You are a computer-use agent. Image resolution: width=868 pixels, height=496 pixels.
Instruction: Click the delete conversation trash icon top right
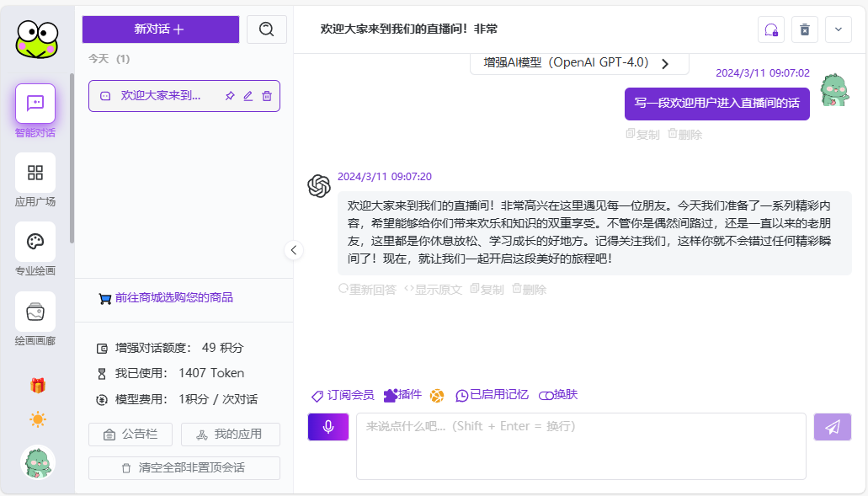(x=804, y=29)
